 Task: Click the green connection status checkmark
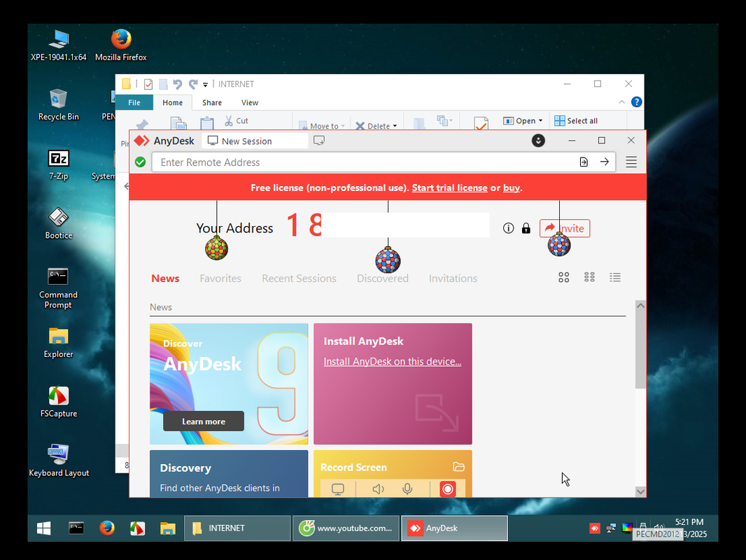[x=140, y=162]
